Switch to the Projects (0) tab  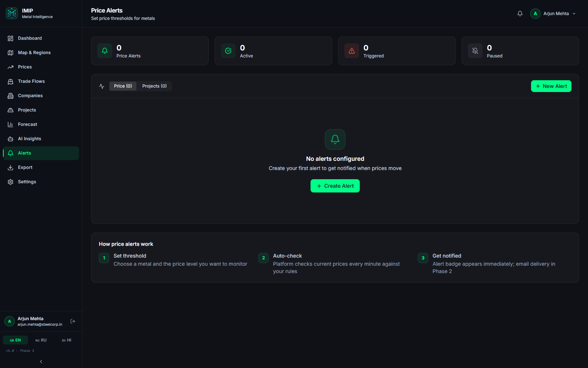[x=154, y=86]
